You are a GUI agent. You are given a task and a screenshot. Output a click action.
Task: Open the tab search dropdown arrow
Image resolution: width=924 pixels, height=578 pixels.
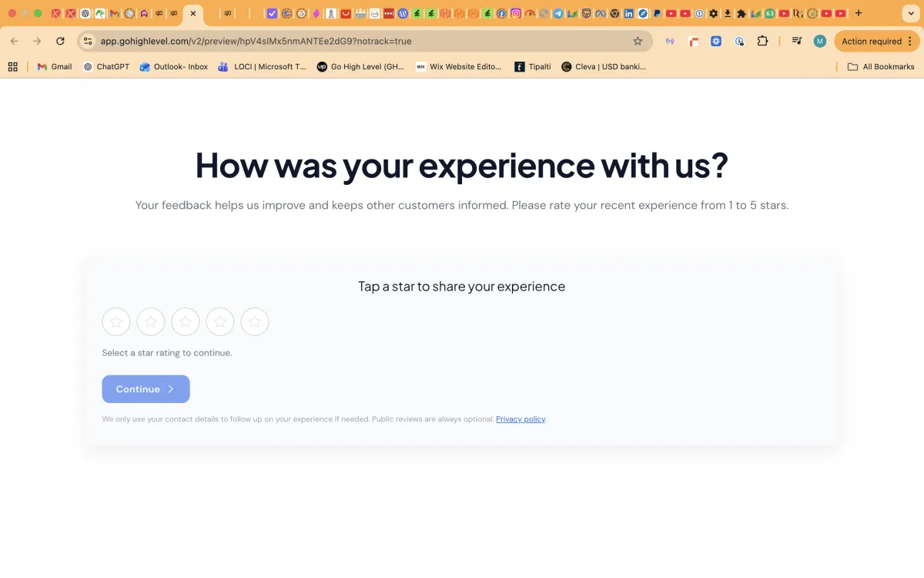(x=909, y=13)
